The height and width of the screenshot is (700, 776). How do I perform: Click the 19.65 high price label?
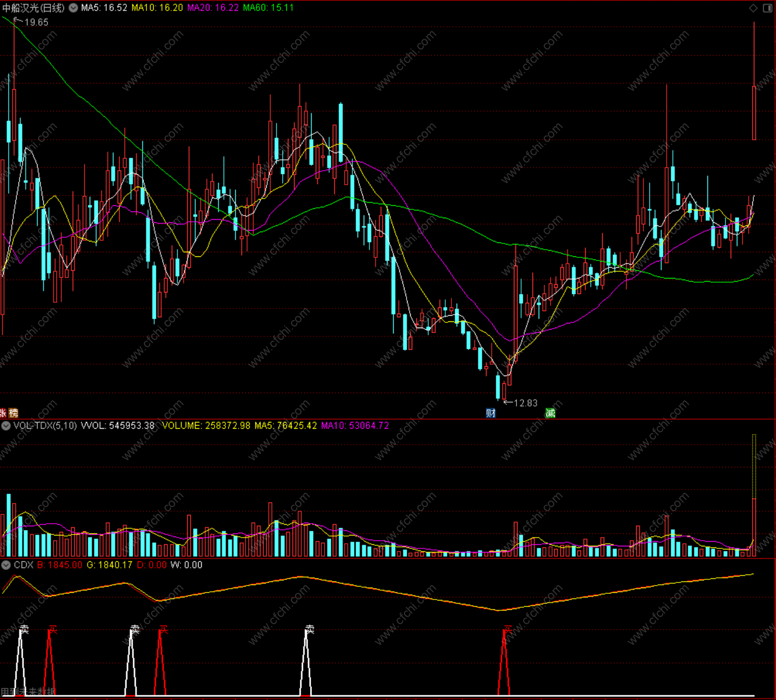(x=36, y=22)
